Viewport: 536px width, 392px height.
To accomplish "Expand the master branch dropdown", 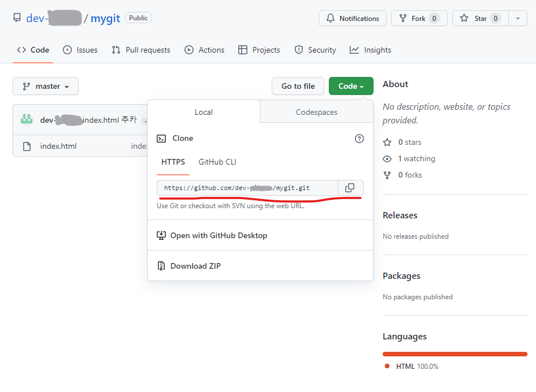I will (45, 86).
